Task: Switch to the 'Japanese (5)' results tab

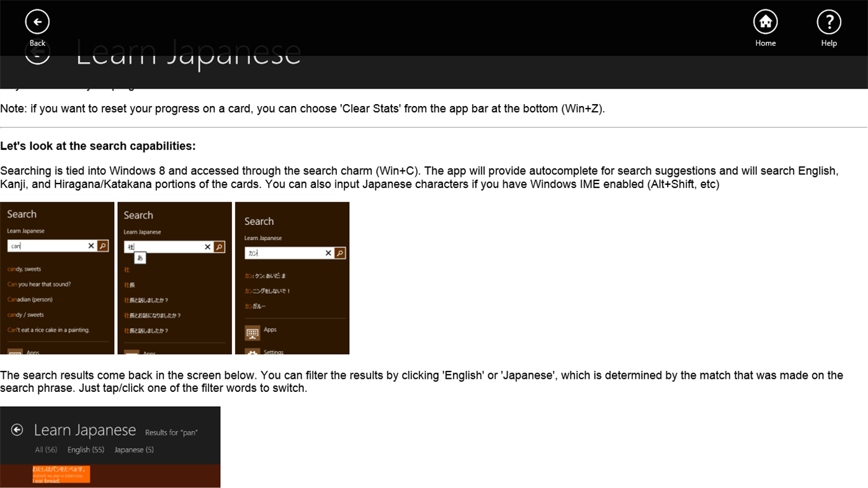Action: click(x=133, y=450)
